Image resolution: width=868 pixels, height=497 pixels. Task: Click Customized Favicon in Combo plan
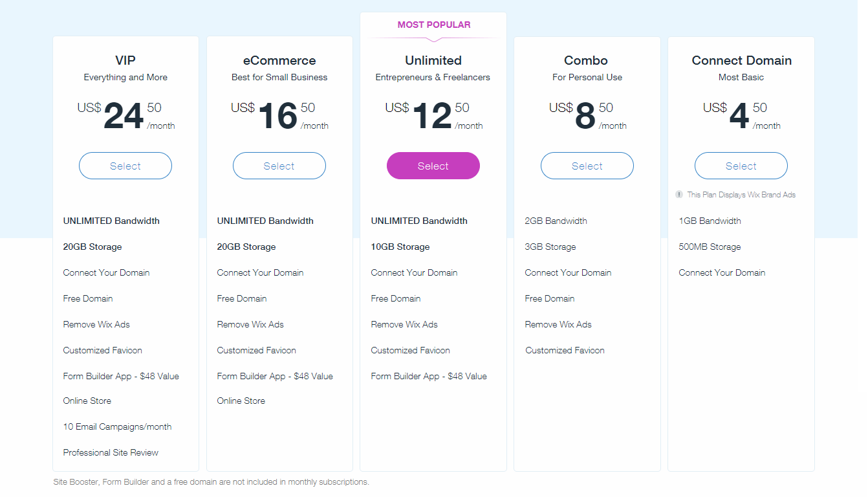[x=565, y=350]
